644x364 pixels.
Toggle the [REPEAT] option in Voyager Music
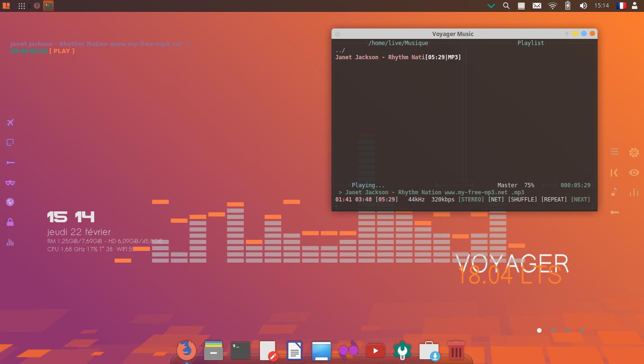(554, 200)
